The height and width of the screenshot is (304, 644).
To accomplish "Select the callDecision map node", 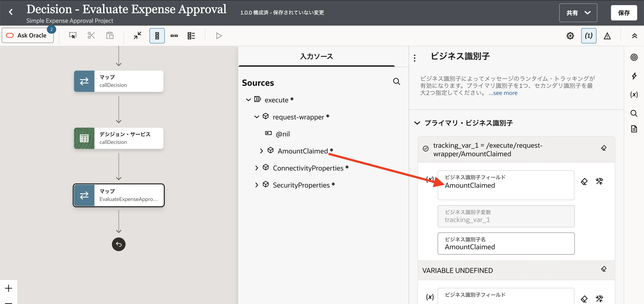I will pyautogui.click(x=118, y=81).
